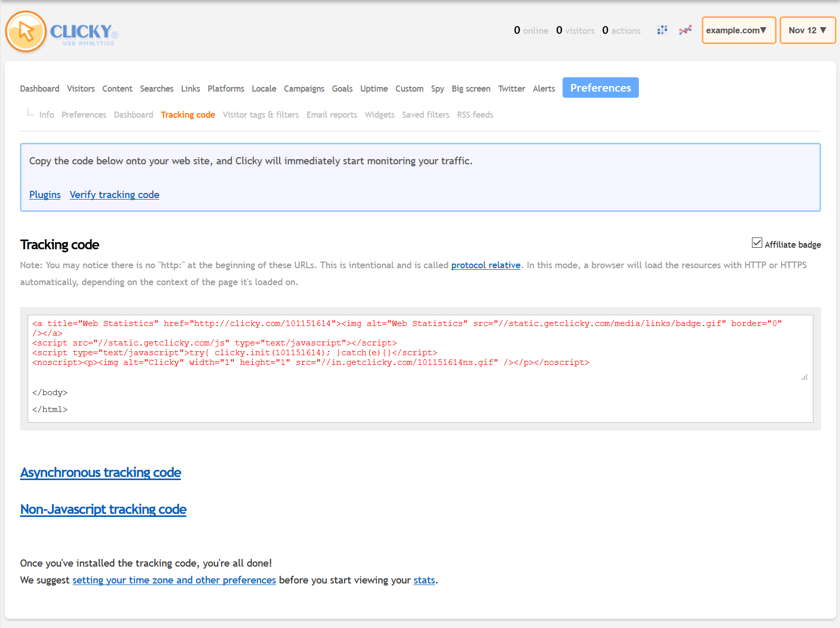Go to Email reports sub-tab

pos(332,115)
